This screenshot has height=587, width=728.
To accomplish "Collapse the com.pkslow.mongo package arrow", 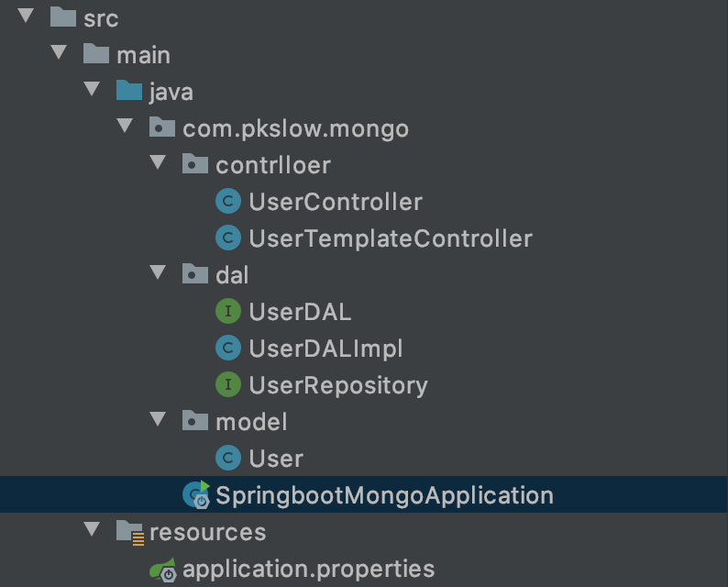I will 126,127.
